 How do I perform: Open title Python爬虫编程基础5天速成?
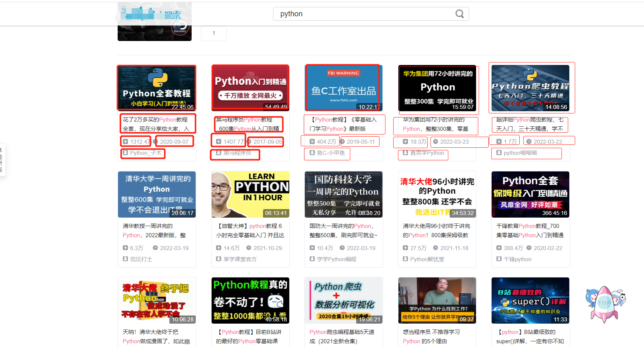(342, 337)
